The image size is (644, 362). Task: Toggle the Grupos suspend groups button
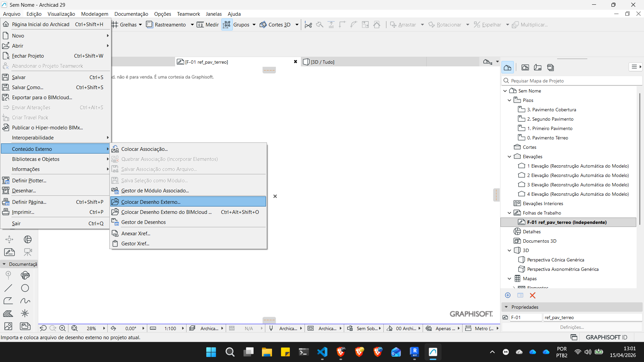[227, 24]
